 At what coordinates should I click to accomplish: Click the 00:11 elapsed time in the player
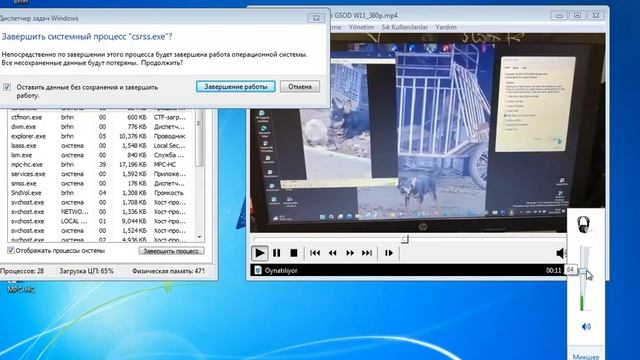coord(553,270)
